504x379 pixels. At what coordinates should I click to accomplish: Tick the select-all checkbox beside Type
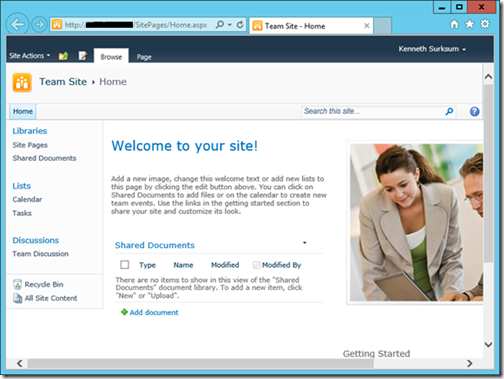tap(125, 265)
